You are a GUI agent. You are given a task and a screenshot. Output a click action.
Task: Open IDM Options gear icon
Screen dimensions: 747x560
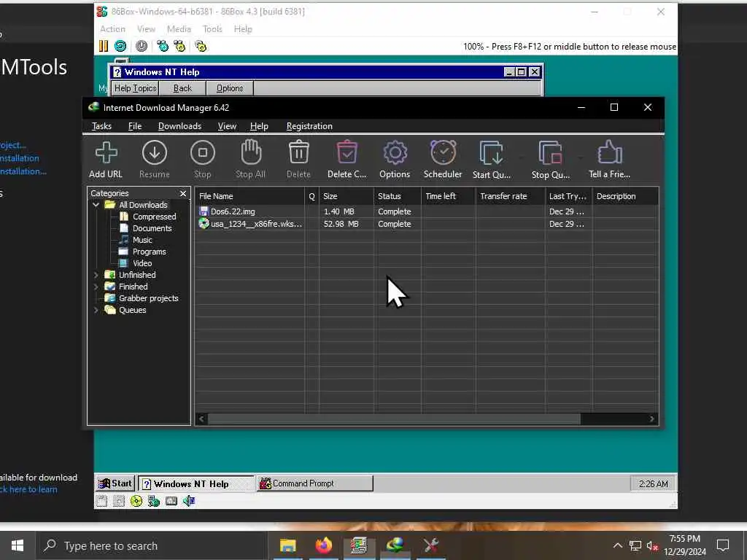[395, 153]
